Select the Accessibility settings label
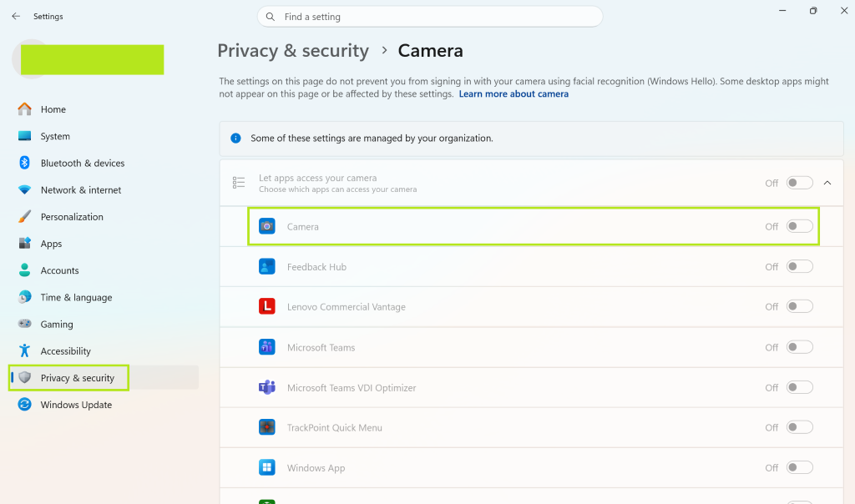This screenshot has height=504, width=855. pos(65,351)
